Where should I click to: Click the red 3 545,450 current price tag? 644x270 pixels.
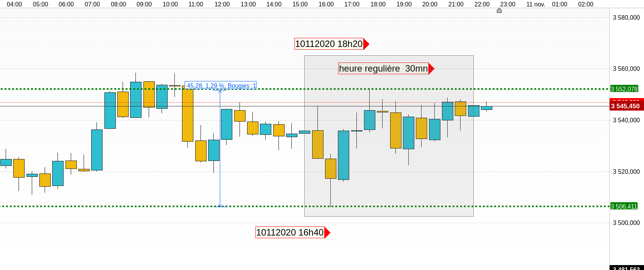[x=627, y=106]
